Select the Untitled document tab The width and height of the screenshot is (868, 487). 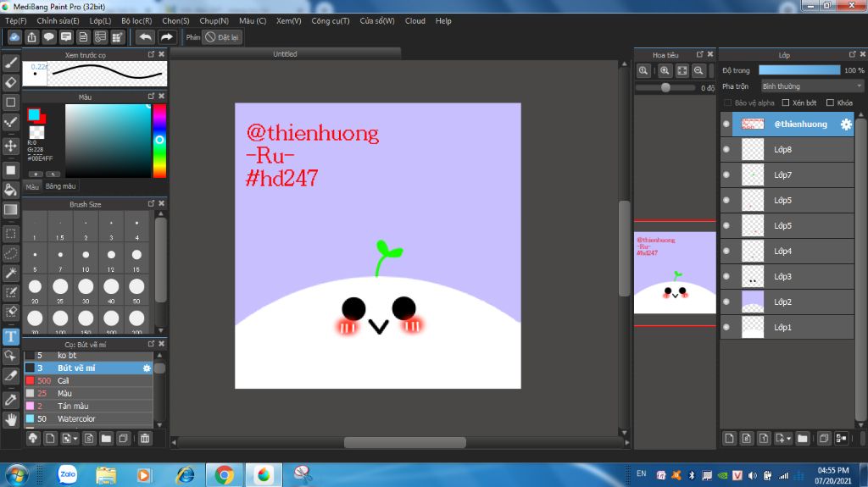[285, 54]
